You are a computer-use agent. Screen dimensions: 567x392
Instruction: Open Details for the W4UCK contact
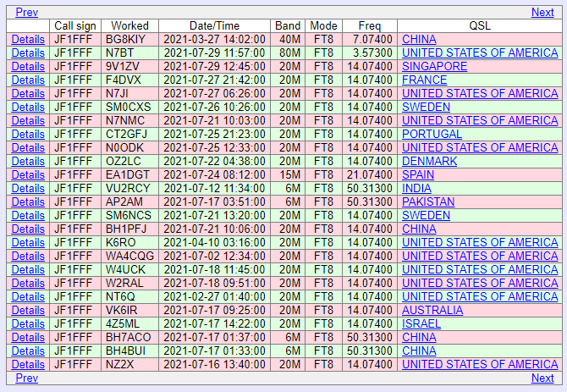coord(28,270)
